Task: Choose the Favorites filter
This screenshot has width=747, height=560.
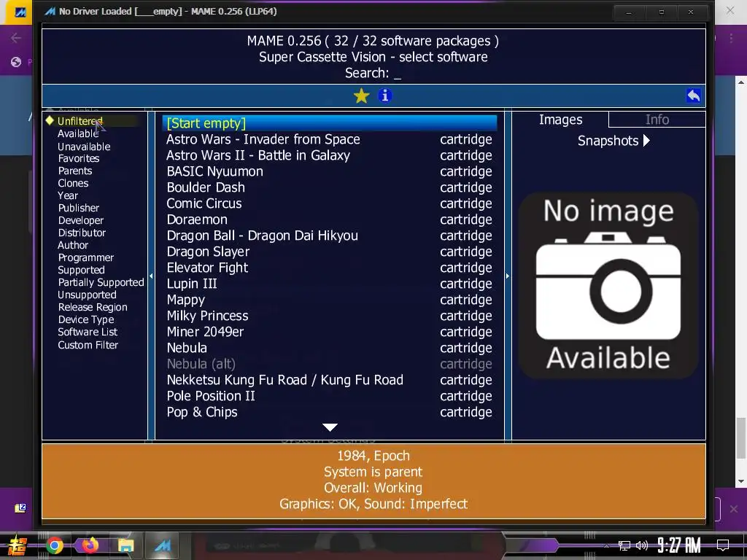Action: [79, 158]
